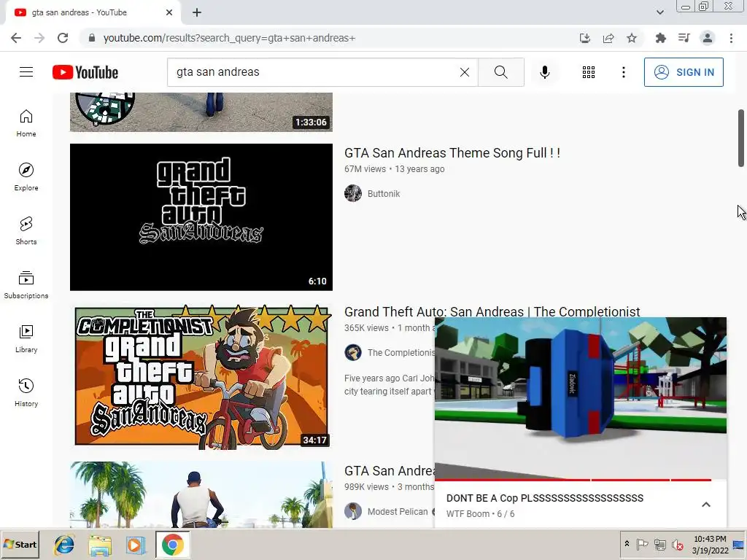Click the Buttonik channel avatar

353,193
